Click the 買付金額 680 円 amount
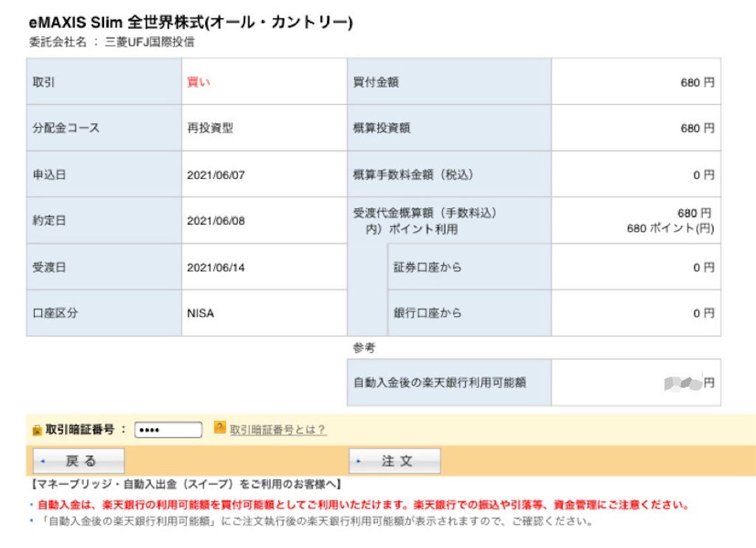Image resolution: width=756 pixels, height=548 pixels. point(697,83)
